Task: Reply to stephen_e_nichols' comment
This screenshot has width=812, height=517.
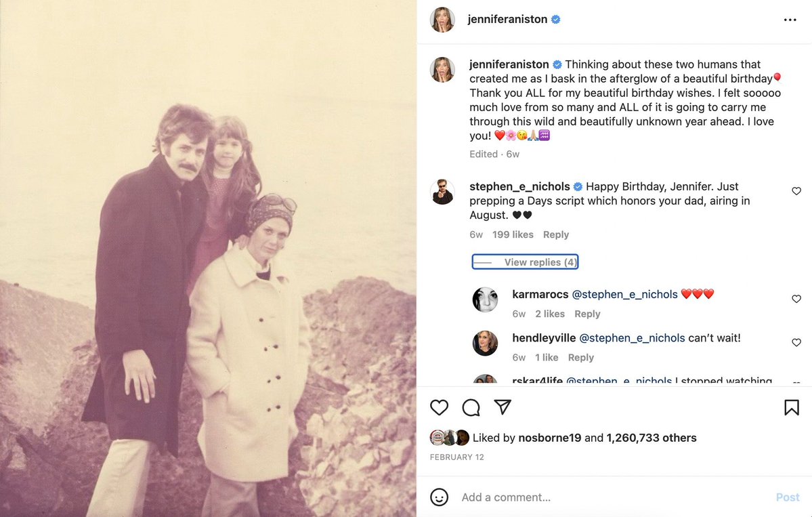Action: (x=555, y=234)
